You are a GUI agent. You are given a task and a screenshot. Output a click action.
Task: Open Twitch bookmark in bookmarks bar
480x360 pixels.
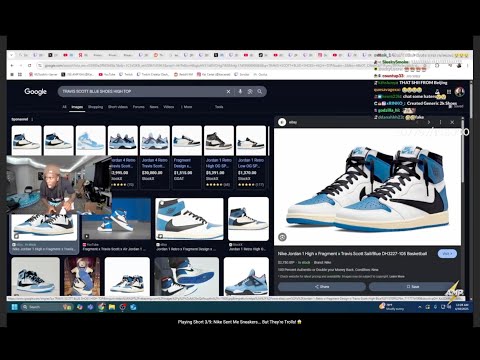click(126, 74)
